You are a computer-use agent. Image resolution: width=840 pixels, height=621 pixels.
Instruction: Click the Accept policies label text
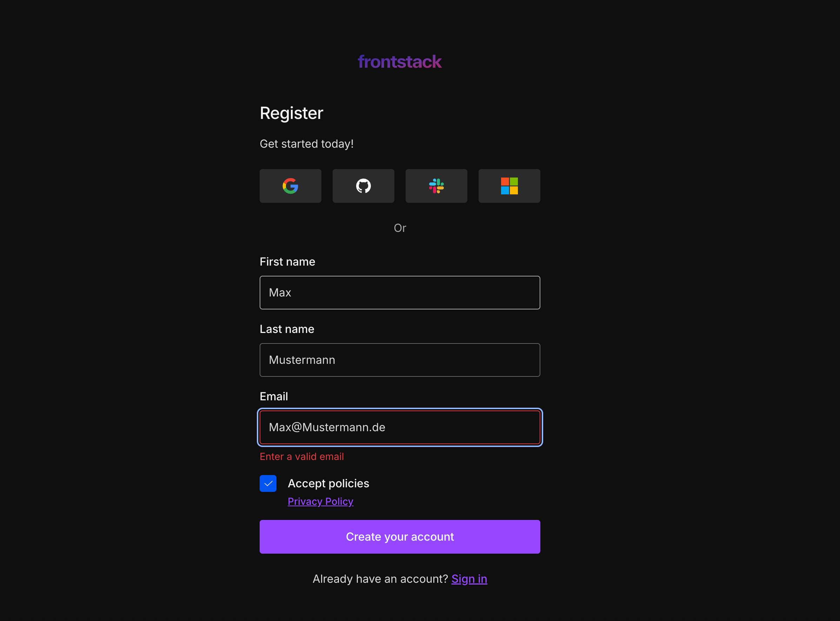[328, 483]
